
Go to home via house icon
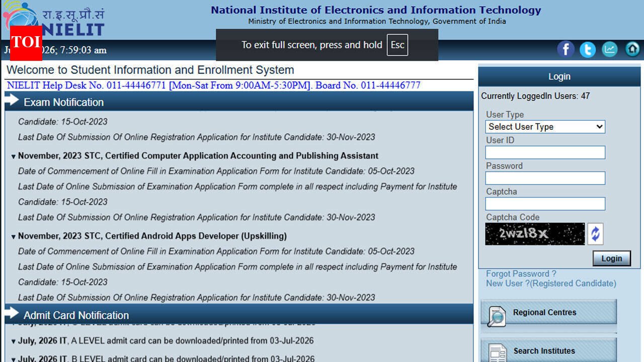point(632,49)
